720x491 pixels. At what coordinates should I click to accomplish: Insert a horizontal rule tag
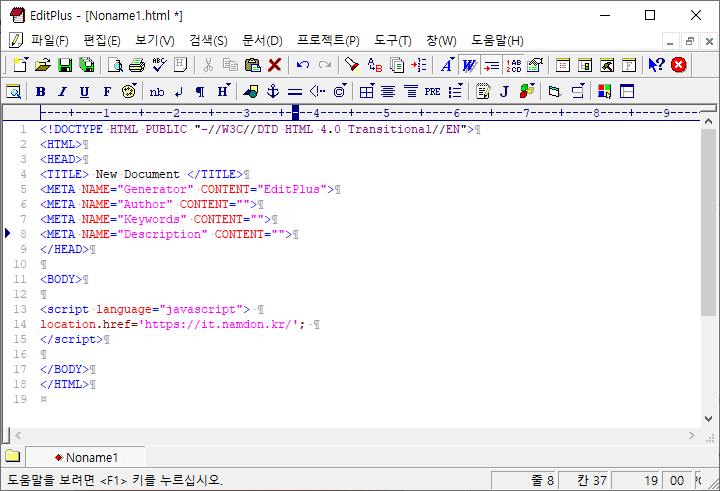[x=295, y=92]
